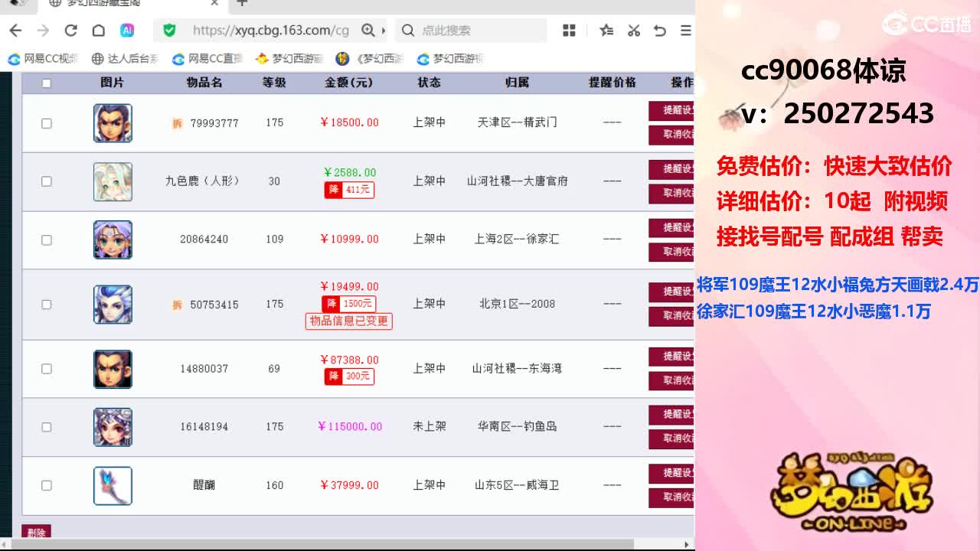980x551 pixels.
Task: Select the 梦幻西游藏宝阁 tab
Action: pos(132,3)
